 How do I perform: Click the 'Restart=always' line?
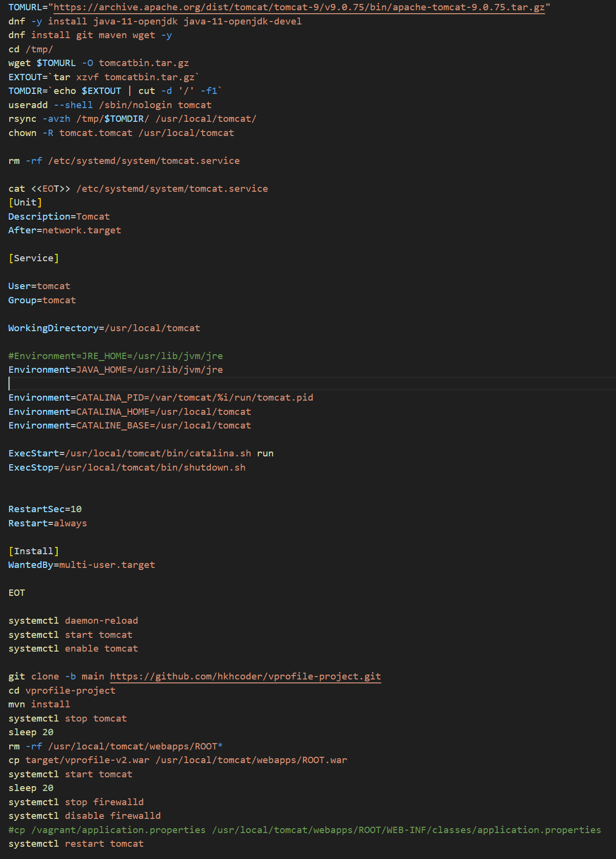[x=47, y=523]
